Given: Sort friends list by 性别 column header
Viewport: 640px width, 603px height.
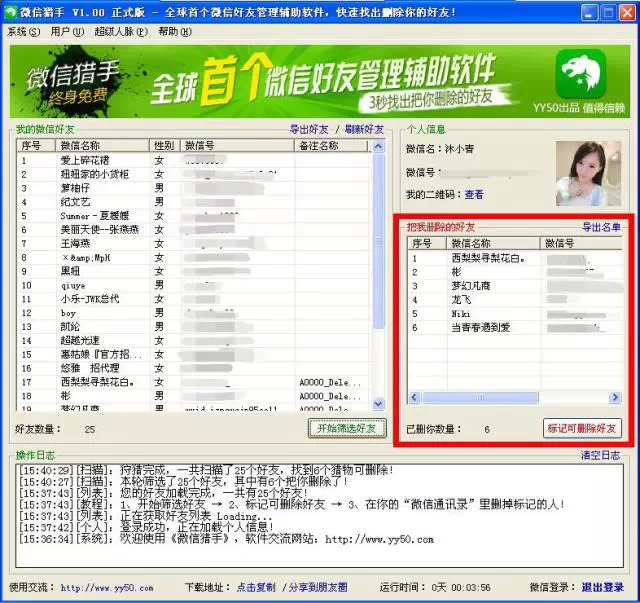Looking at the screenshot, I should pos(163,146).
